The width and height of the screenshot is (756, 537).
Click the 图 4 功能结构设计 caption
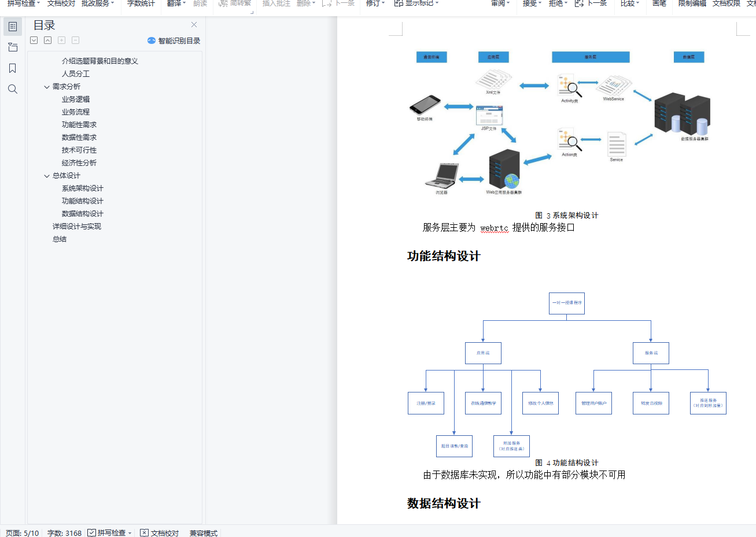567,463
